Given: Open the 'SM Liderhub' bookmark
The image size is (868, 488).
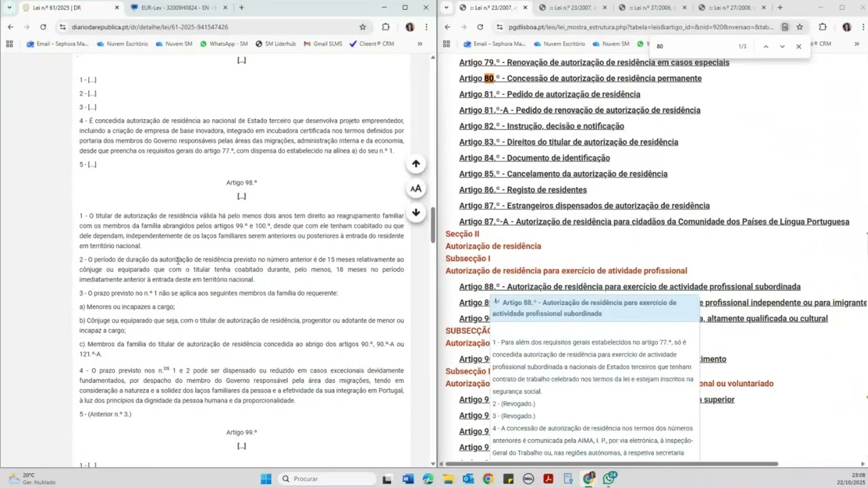Looking at the screenshot, I should click(x=275, y=44).
